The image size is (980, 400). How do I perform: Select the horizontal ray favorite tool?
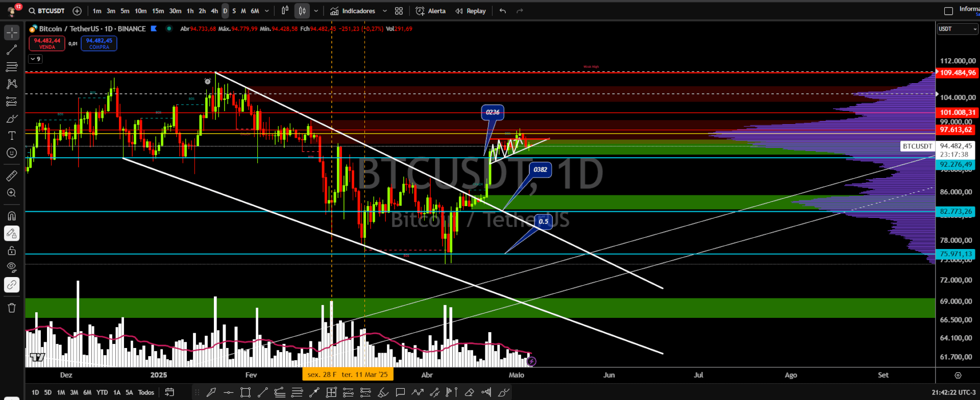[228, 392]
